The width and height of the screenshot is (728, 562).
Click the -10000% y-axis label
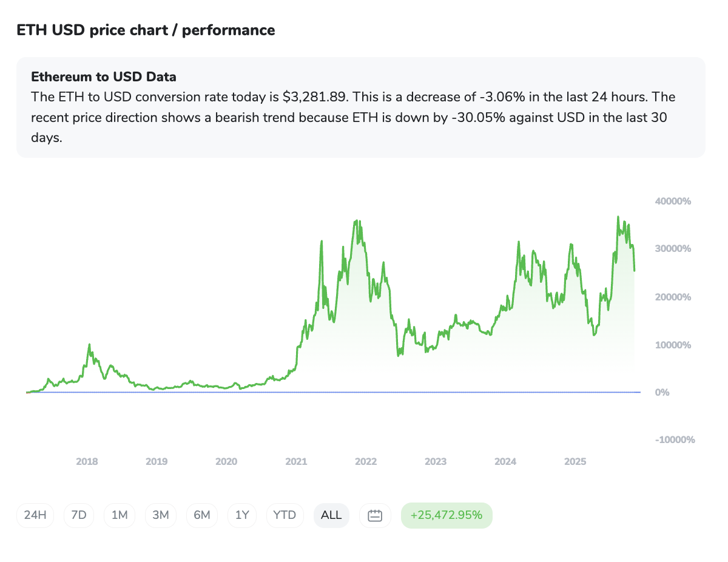[675, 440]
